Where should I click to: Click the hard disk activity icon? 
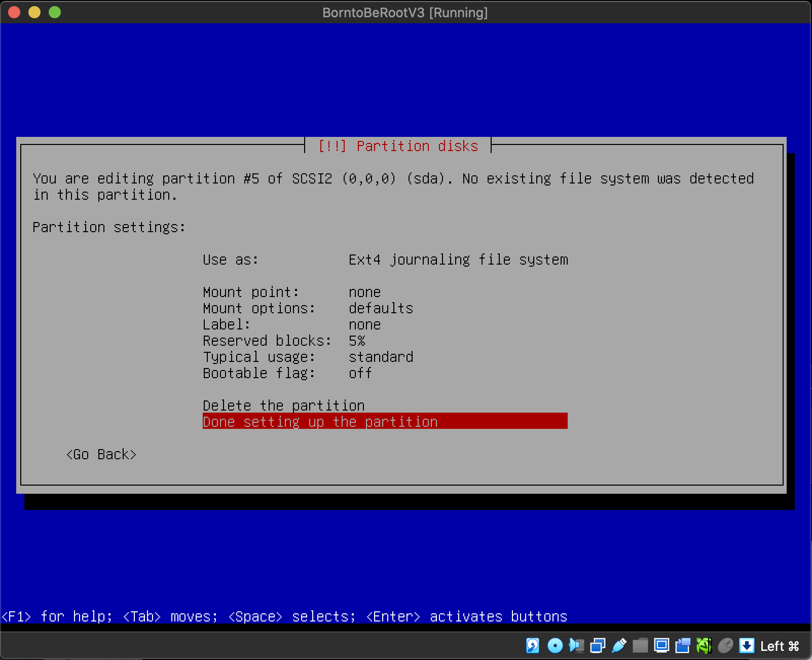click(533, 645)
